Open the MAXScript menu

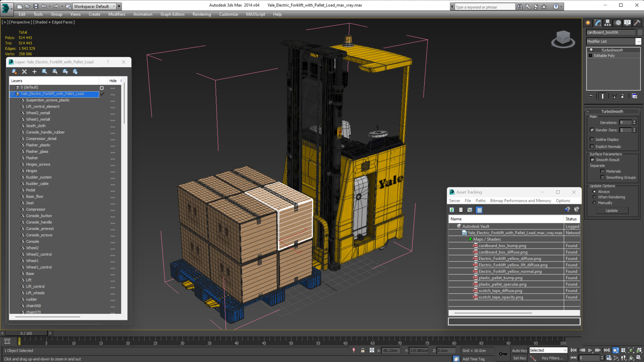(255, 14)
